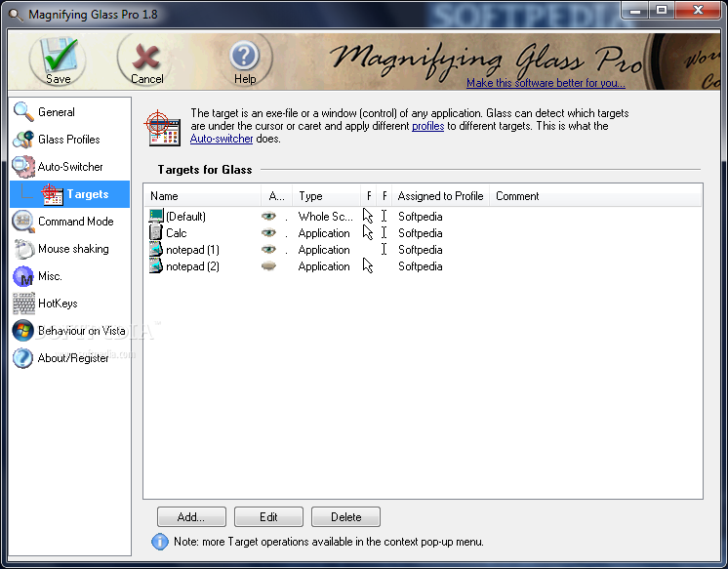Open the Auto-switcher hyperlink
728x569 pixels.
tap(222, 139)
